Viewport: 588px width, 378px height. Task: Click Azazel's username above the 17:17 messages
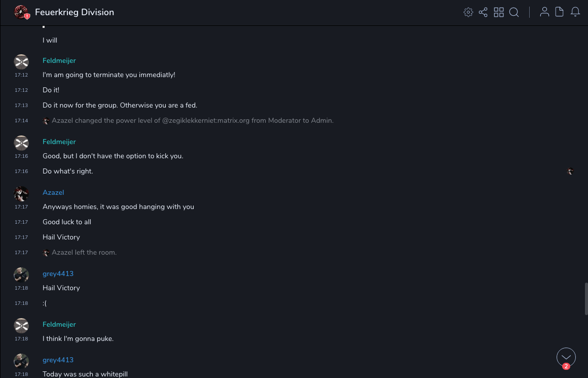(53, 192)
